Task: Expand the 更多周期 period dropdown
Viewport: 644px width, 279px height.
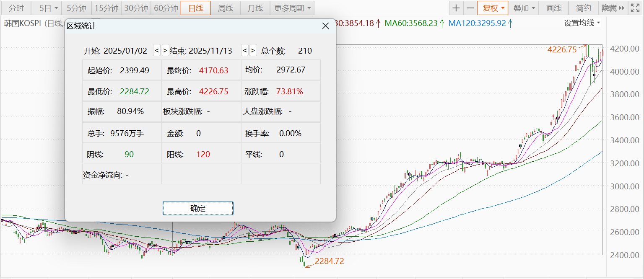Action: 292,8
